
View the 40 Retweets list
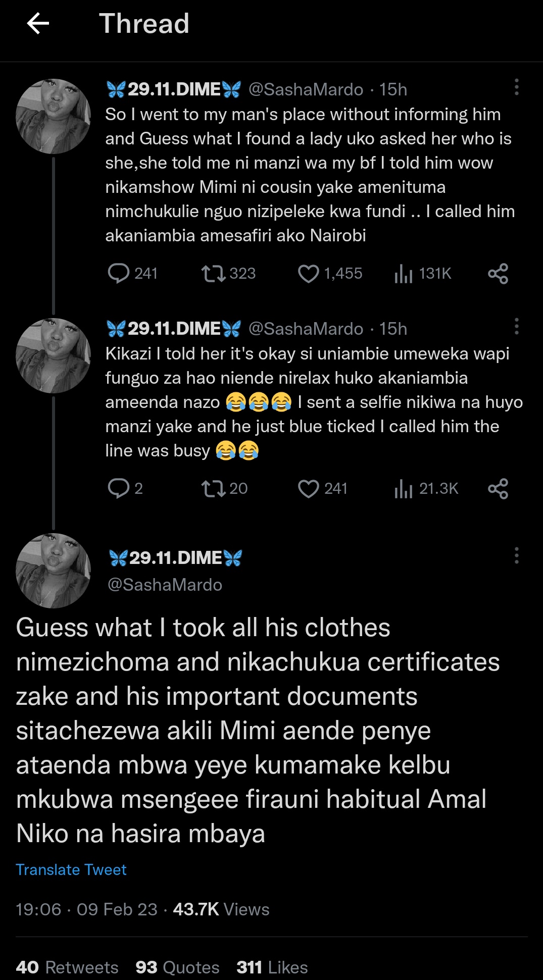pyautogui.click(x=67, y=967)
